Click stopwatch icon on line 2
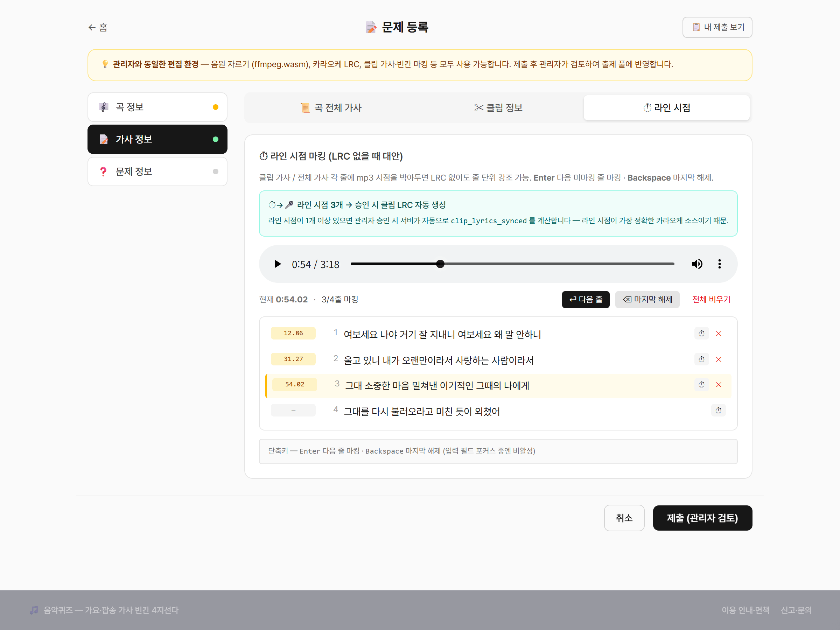Viewport: 840px width, 630px height. (x=701, y=359)
